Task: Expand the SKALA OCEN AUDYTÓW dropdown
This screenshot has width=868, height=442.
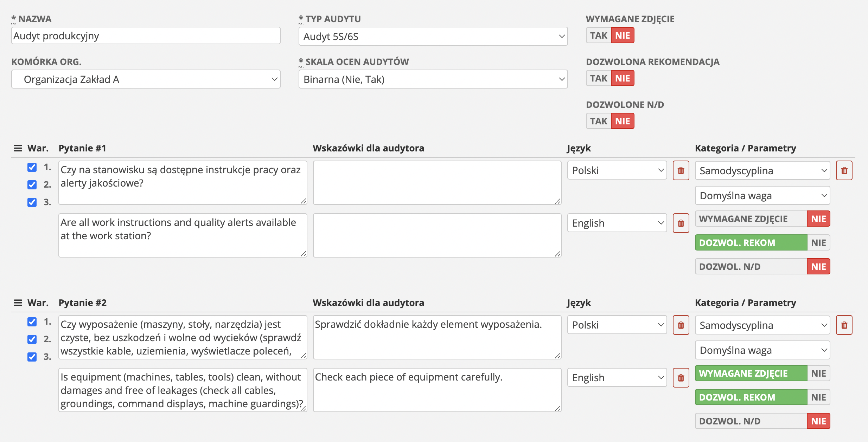Action: coord(431,79)
